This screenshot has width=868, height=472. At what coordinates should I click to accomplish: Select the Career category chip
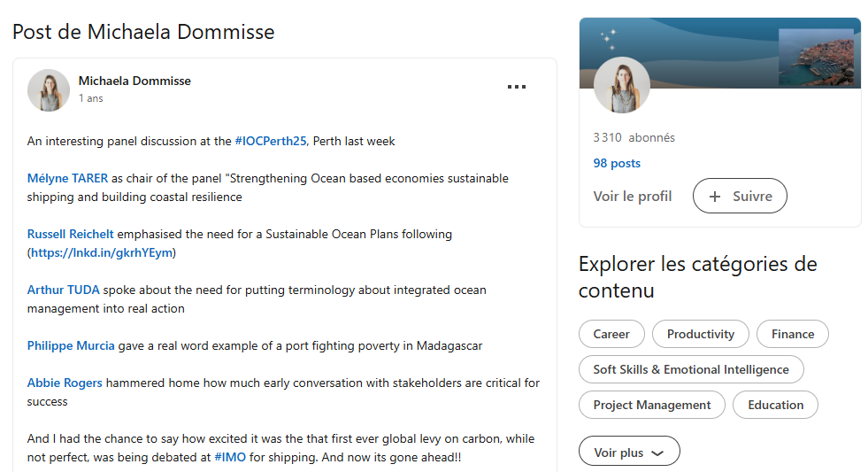(611, 334)
